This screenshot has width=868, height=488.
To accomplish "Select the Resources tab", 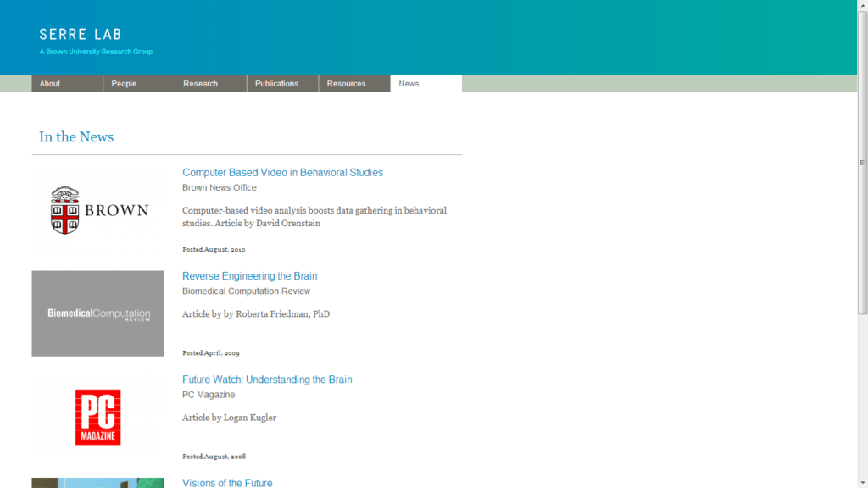I will (354, 84).
